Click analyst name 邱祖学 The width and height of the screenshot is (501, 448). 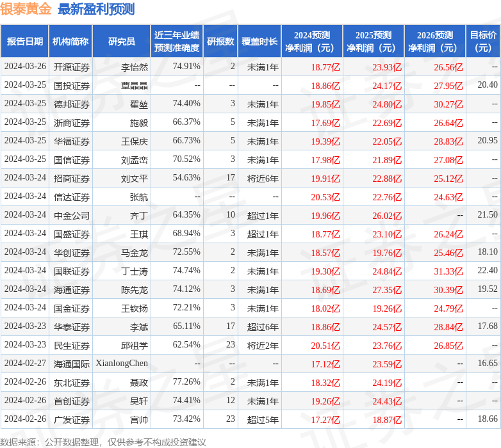point(135,345)
